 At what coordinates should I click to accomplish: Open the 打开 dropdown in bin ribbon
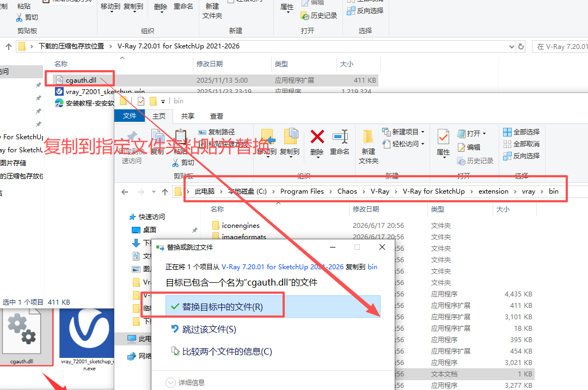click(x=471, y=133)
